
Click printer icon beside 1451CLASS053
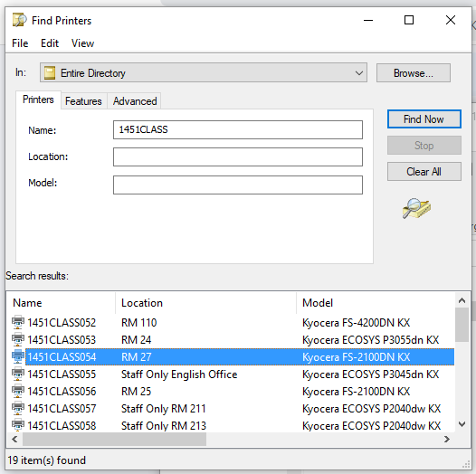point(18,339)
